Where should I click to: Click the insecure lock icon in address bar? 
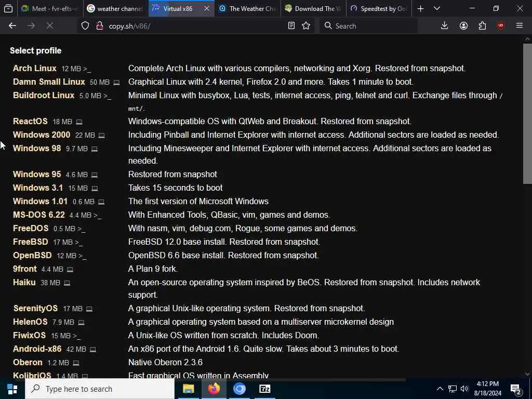(99, 26)
